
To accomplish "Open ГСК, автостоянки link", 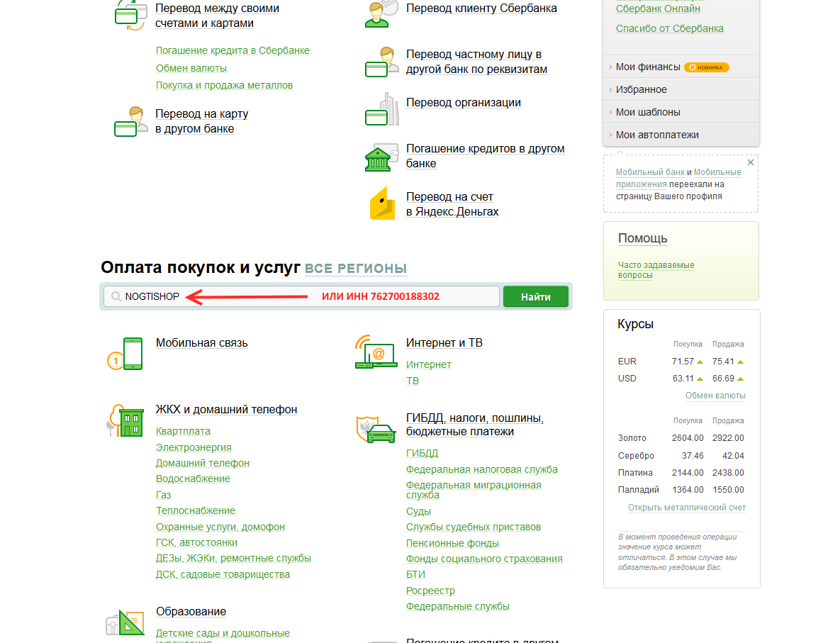I will tap(196, 542).
